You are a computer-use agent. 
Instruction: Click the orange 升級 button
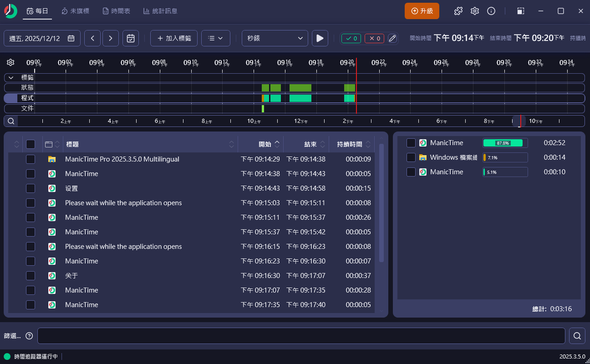click(x=422, y=11)
